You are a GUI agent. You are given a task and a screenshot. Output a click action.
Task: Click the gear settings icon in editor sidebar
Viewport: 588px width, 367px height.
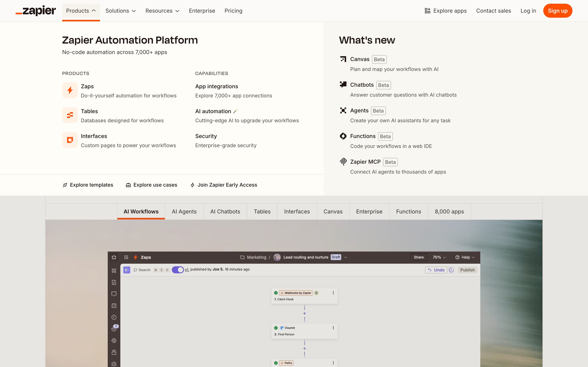point(114,341)
